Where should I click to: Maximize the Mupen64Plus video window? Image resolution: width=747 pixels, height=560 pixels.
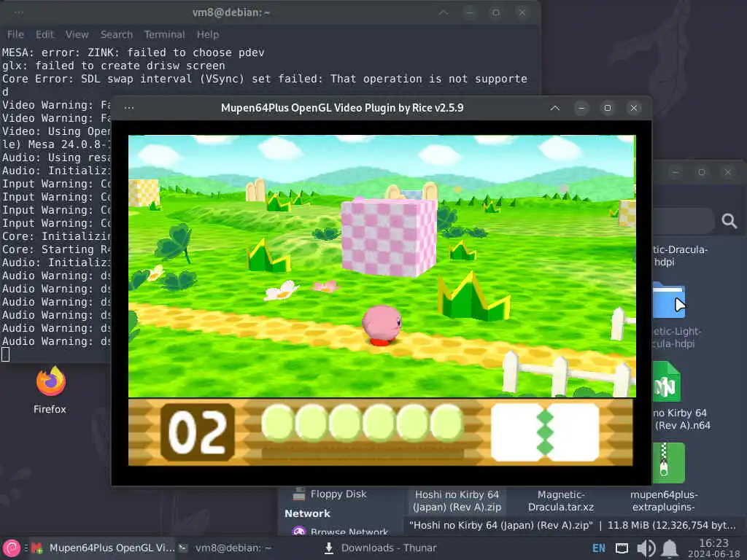click(x=608, y=108)
